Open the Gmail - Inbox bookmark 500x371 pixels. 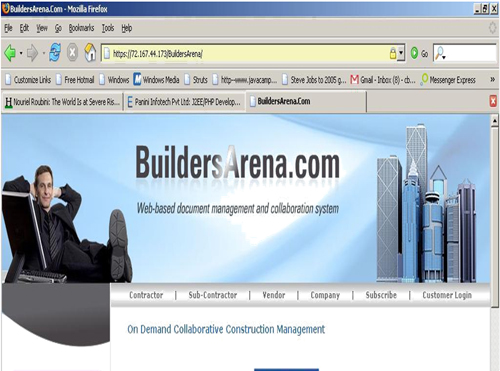coord(383,80)
